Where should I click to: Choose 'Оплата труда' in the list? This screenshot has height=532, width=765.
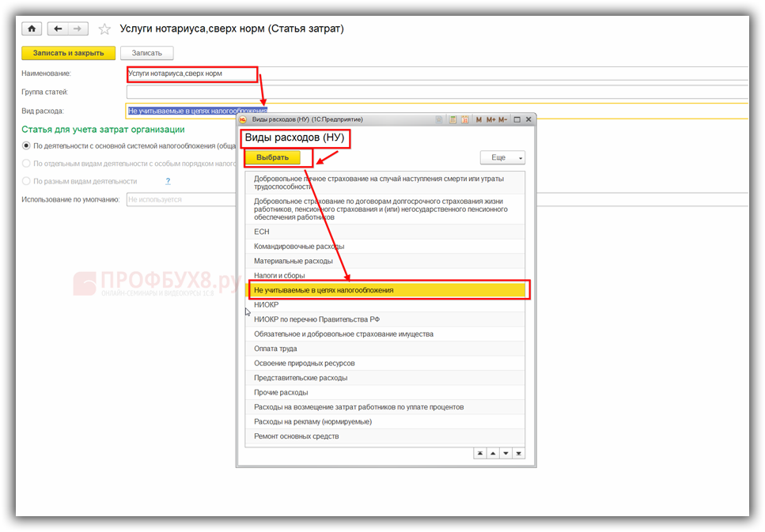pyautogui.click(x=275, y=349)
